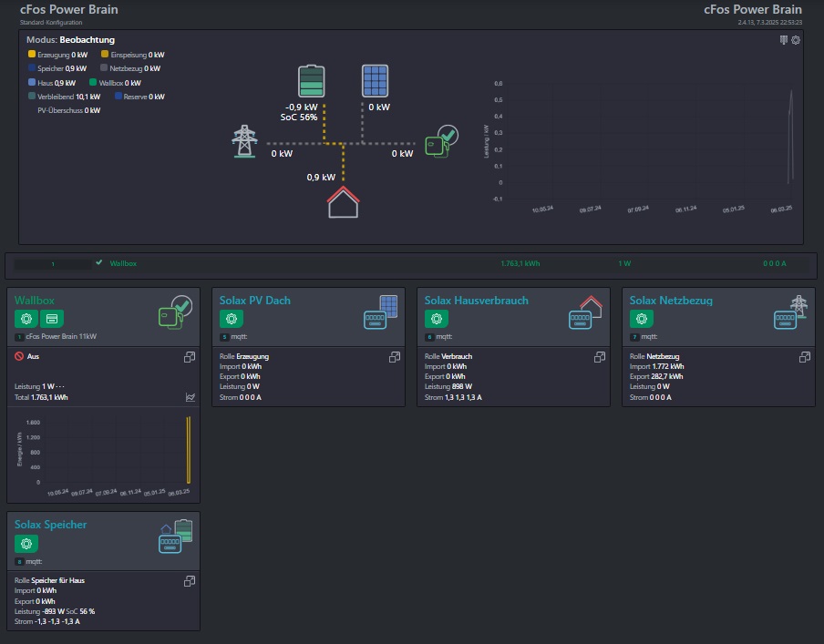Click Total 1.763,1 kWh on Wallbox tile

(x=41, y=397)
